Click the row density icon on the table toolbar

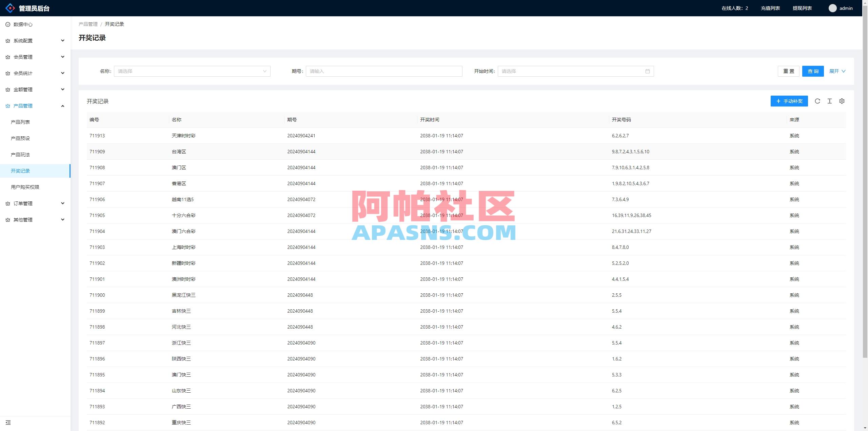pos(830,101)
